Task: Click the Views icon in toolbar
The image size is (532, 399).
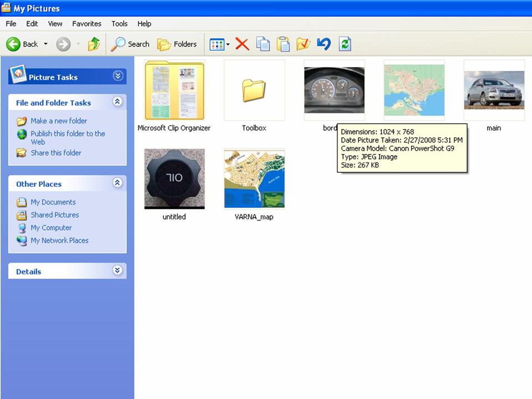Action: coord(217,44)
